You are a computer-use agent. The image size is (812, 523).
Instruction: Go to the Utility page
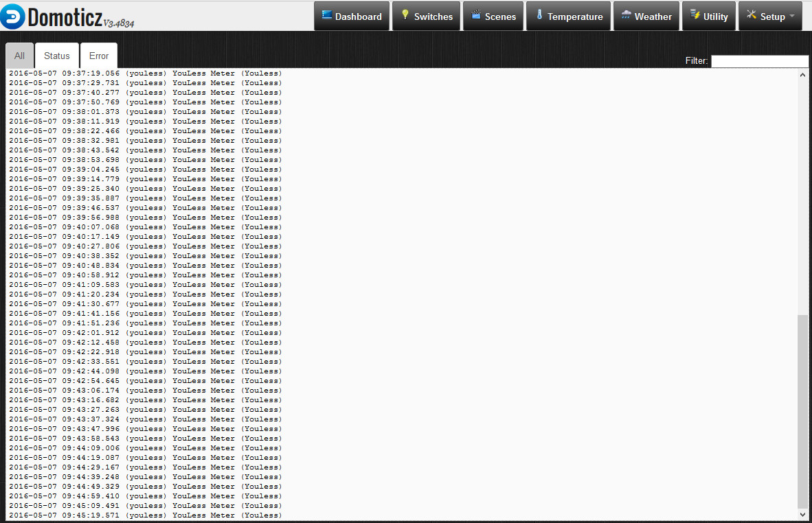coord(709,16)
